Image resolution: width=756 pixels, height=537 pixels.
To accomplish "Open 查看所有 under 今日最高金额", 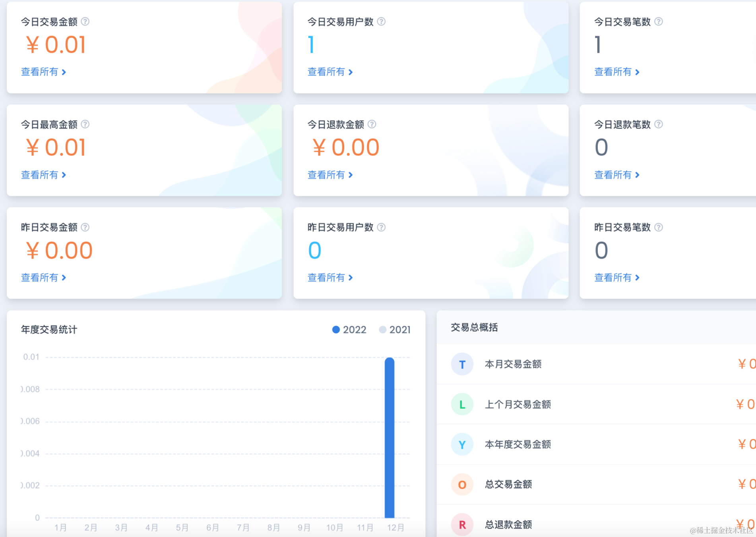I will point(43,175).
